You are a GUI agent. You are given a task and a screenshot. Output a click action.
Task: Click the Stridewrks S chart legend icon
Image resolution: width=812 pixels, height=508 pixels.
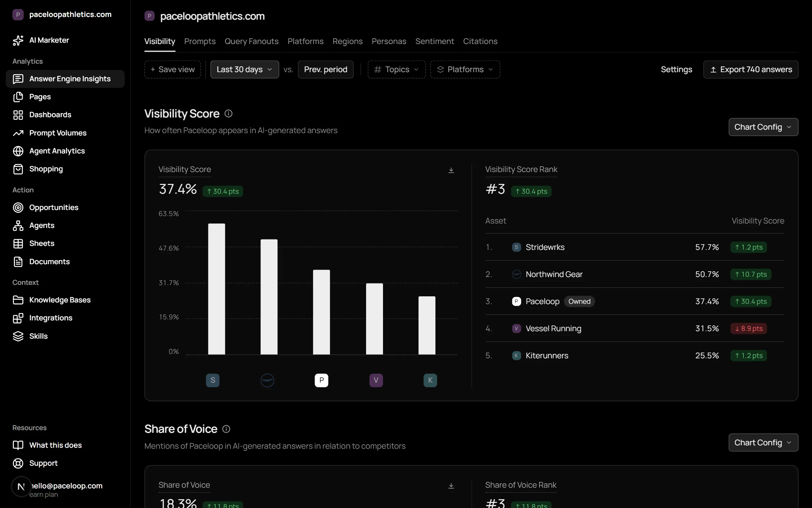(212, 380)
